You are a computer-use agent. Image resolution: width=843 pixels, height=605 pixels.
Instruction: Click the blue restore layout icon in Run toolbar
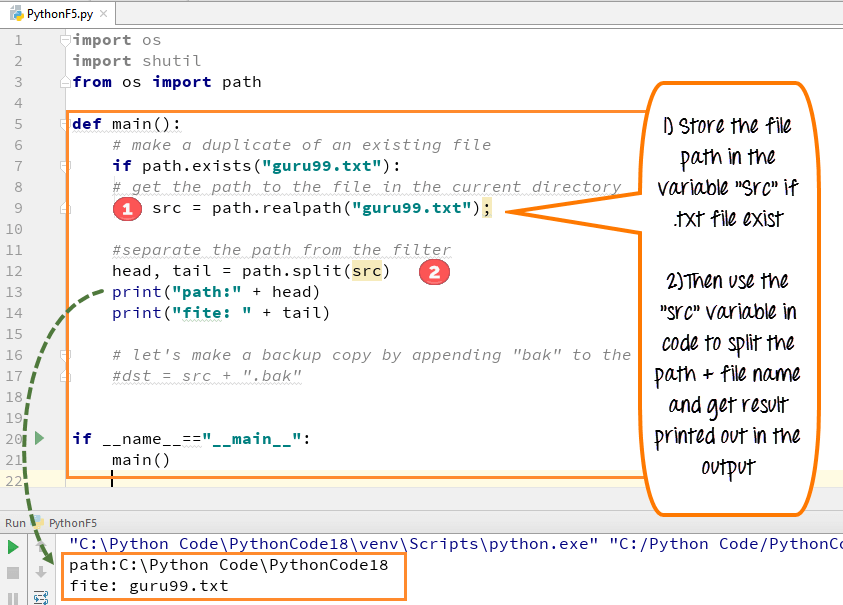(x=42, y=597)
